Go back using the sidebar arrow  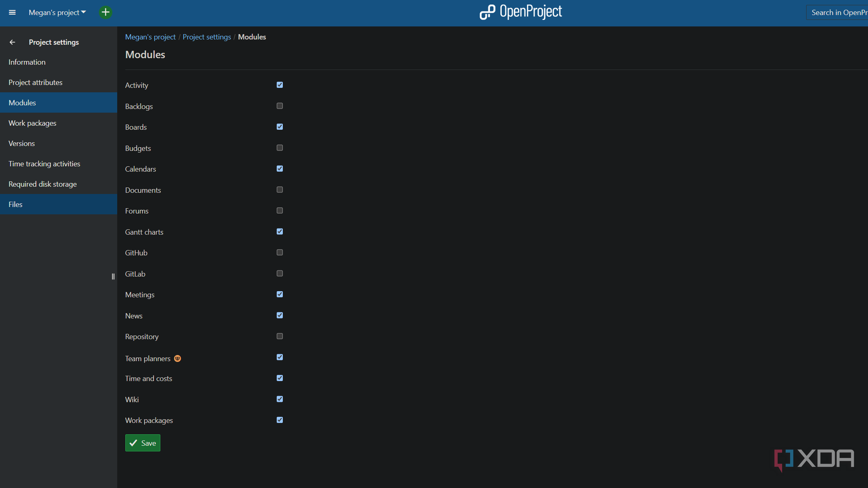click(12, 42)
